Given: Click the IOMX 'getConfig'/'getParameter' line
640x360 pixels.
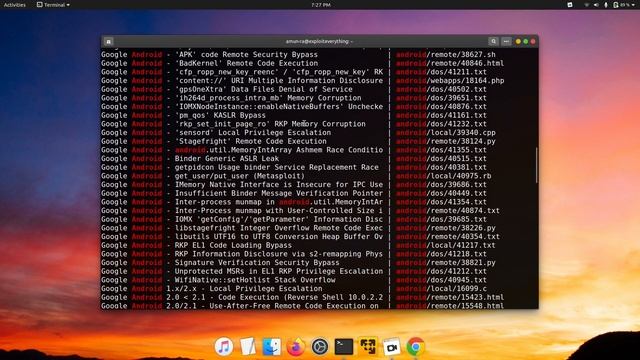Looking at the screenshot, I should [x=242, y=219].
